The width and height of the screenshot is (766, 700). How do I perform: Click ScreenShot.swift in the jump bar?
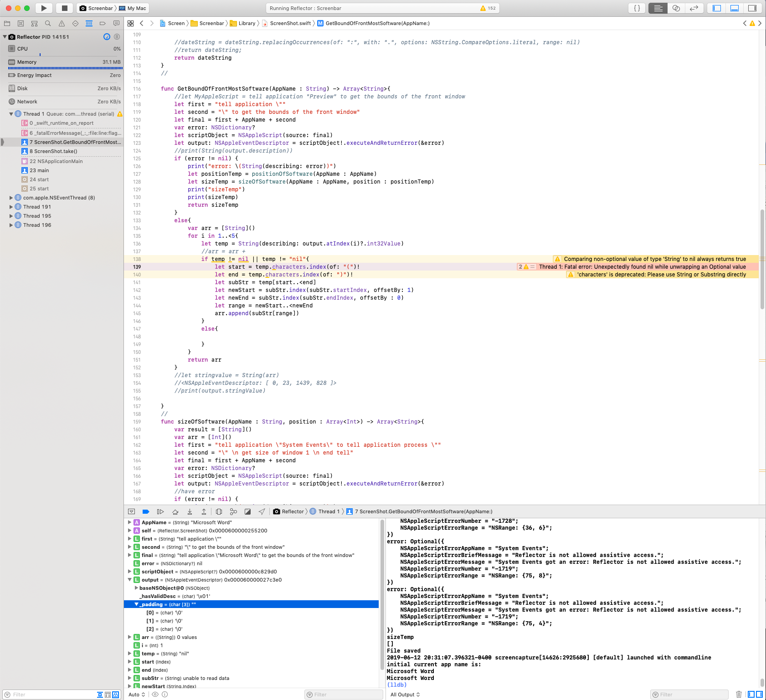click(287, 23)
